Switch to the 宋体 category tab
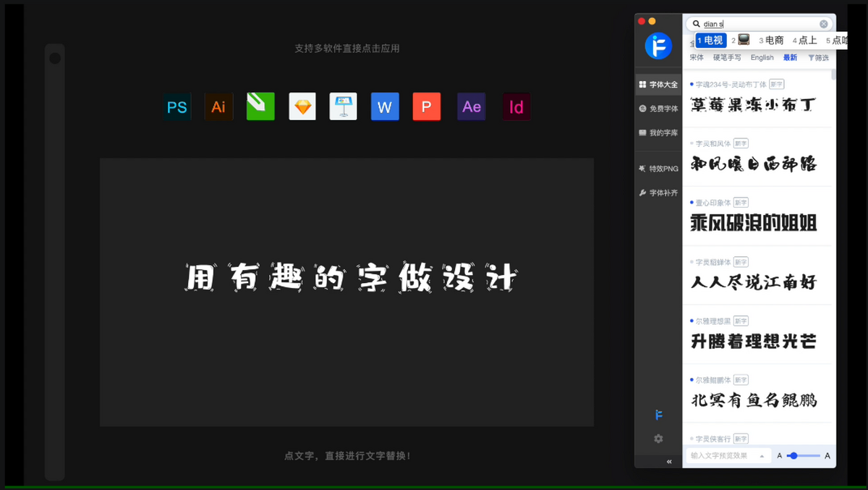Screen dimensions: 868x490 coord(696,57)
